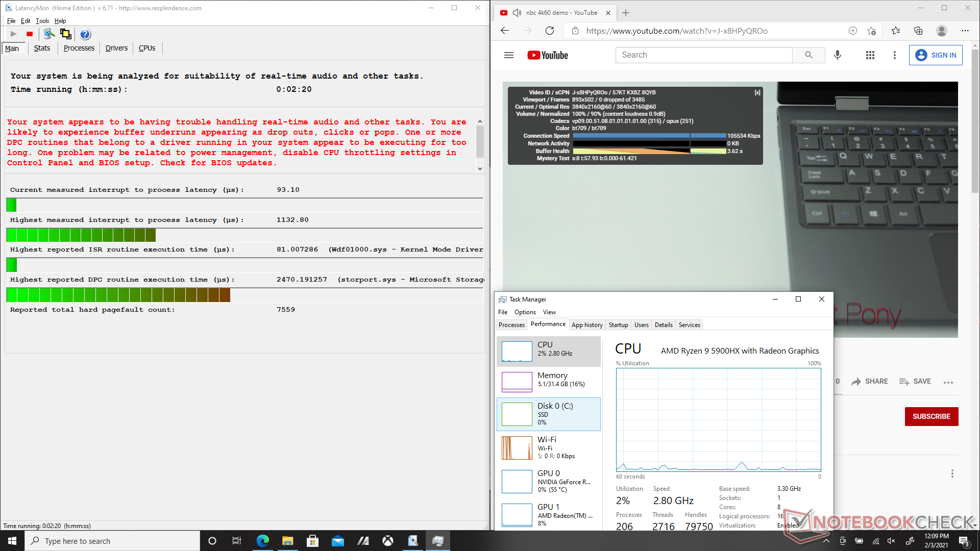
Task: Click SAVE under the video
Action: point(915,382)
